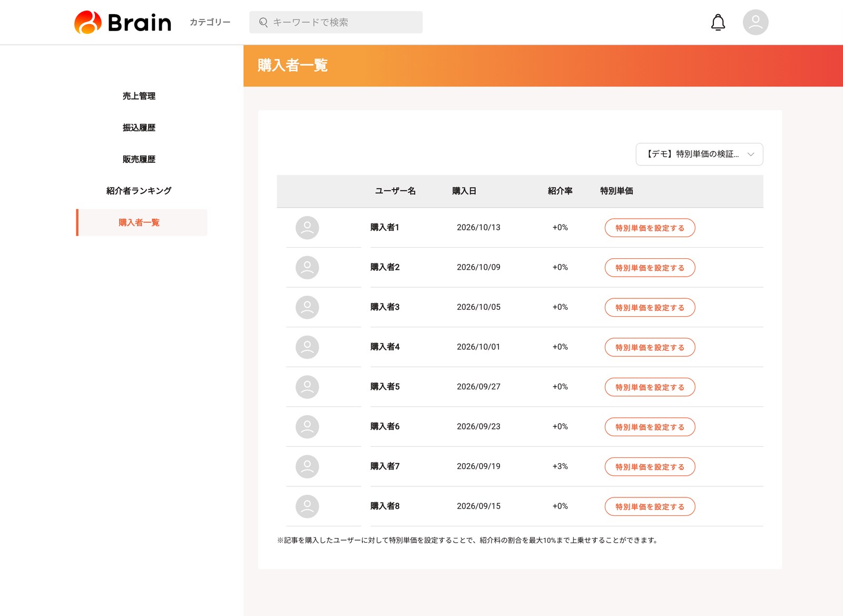This screenshot has width=843, height=616.
Task: Expand the 【デモ】特別単価の検証 article dropdown
Action: pyautogui.click(x=699, y=154)
